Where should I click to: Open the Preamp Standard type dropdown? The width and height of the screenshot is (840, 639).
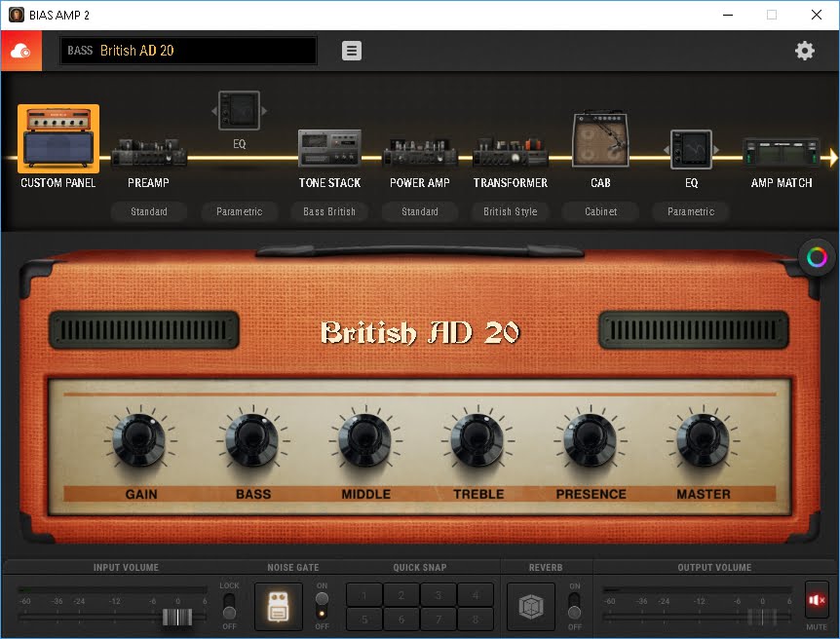pos(149,211)
